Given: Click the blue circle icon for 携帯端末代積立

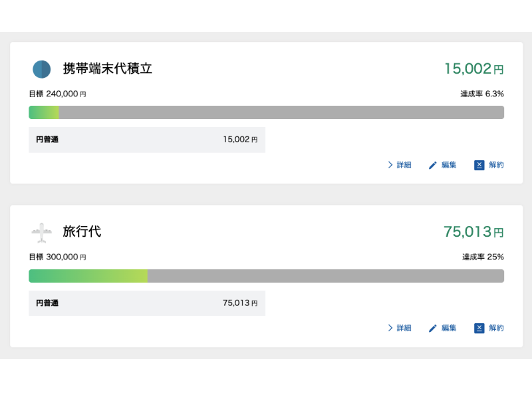Looking at the screenshot, I should pyautogui.click(x=41, y=69).
